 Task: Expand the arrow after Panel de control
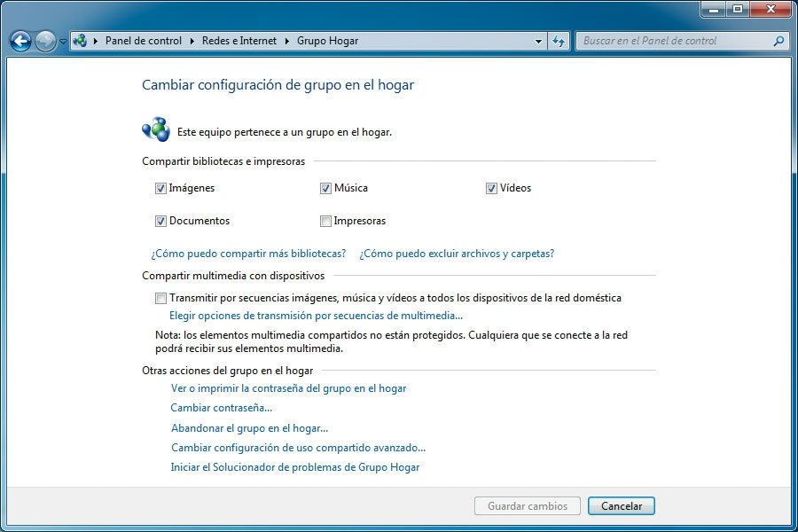192,41
